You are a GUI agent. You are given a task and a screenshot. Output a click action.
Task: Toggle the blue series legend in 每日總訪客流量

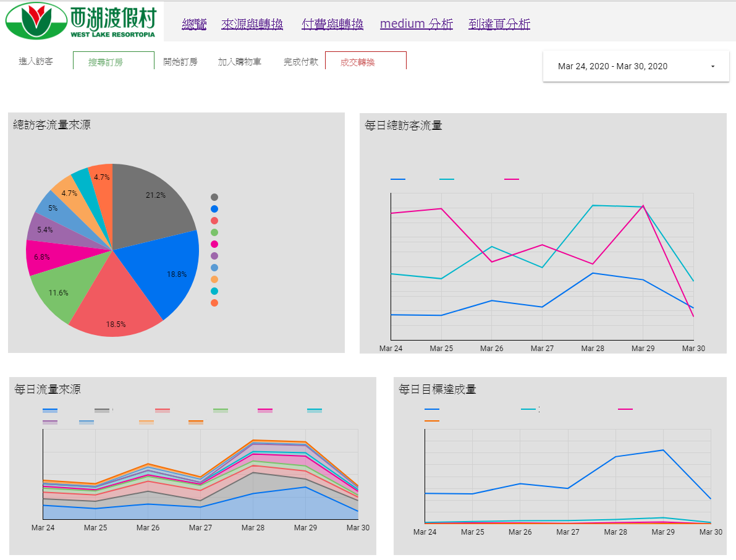398,179
